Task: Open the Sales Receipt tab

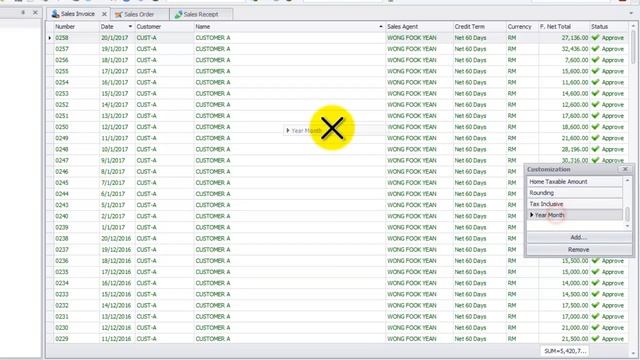Action: (200, 14)
